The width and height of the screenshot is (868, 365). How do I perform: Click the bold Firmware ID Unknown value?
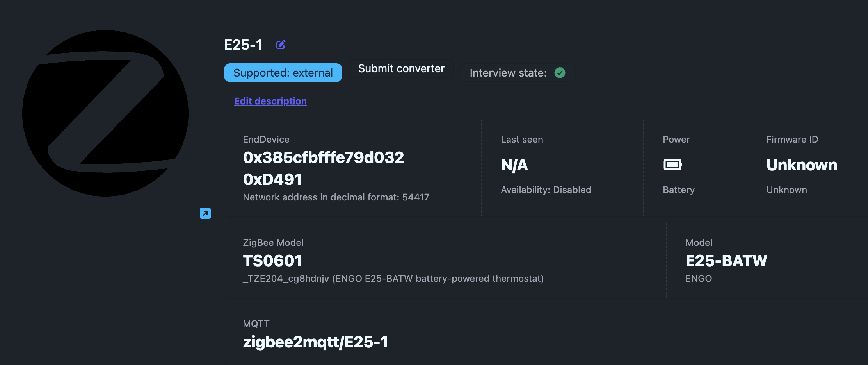(x=801, y=165)
